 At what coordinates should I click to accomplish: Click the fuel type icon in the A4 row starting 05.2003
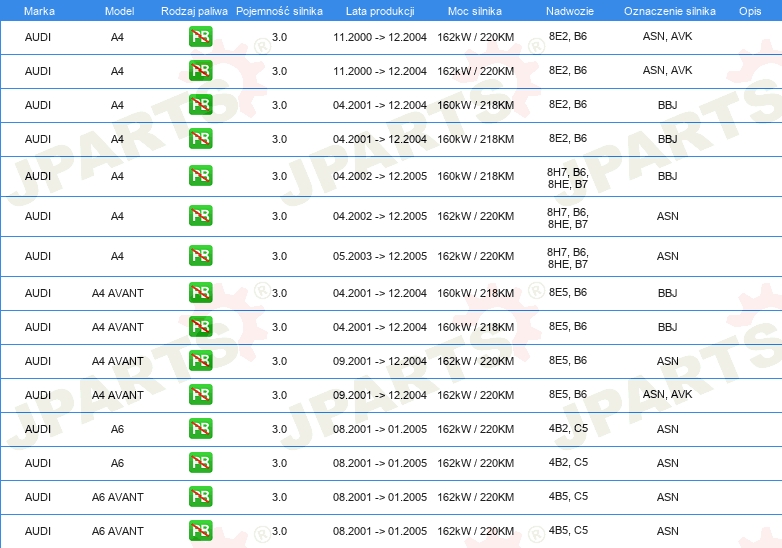pyautogui.click(x=200, y=255)
